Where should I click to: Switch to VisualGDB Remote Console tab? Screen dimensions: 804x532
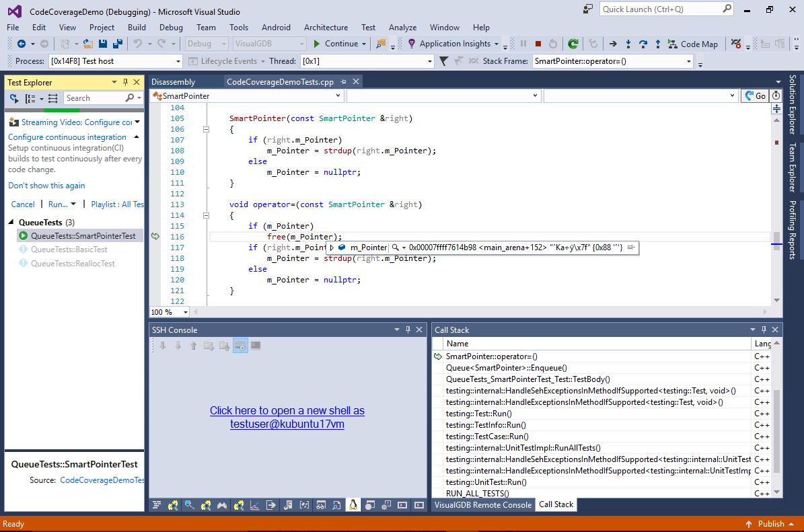pos(483,505)
